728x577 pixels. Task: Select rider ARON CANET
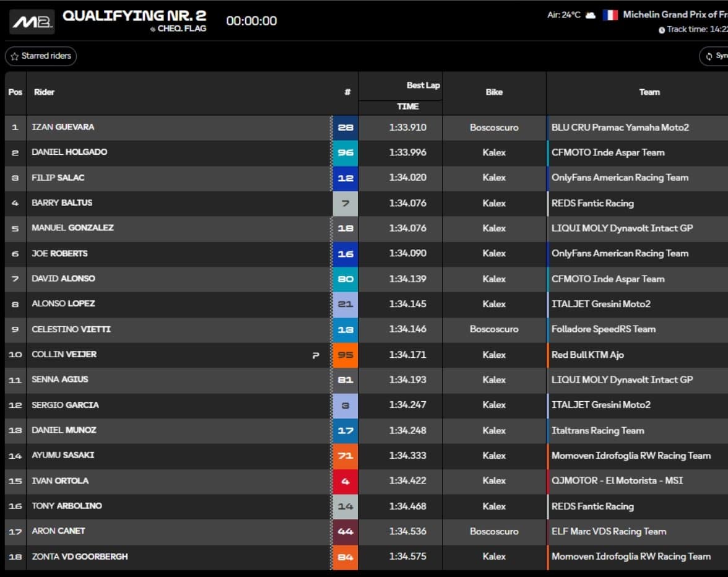point(58,531)
